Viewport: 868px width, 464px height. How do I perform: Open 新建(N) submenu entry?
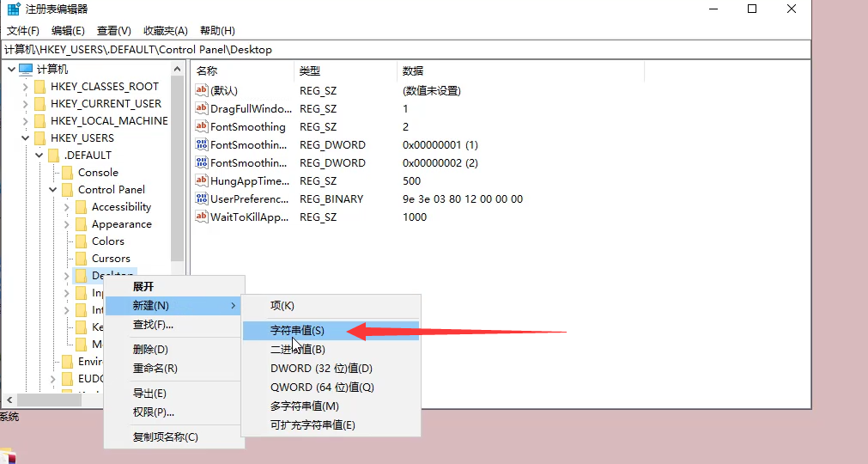[x=173, y=306]
